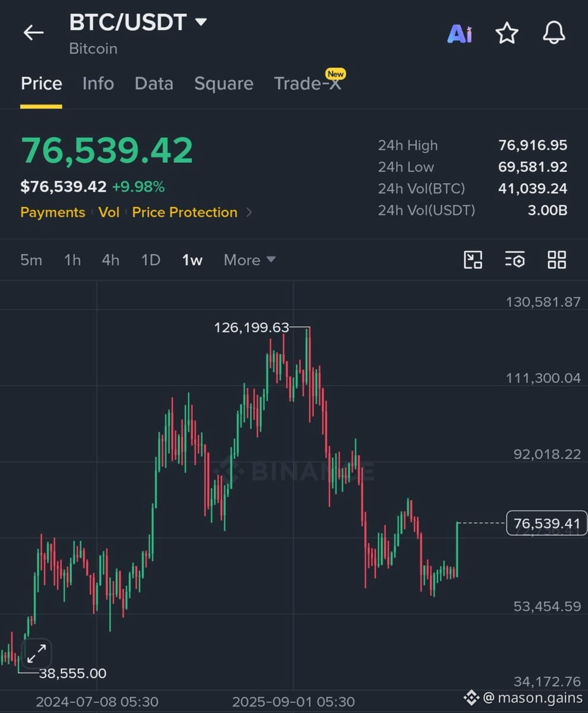Viewport: 588px width, 713px height.
Task: Tap the 2024-07-08 05:30 date label
Action: [x=97, y=702]
